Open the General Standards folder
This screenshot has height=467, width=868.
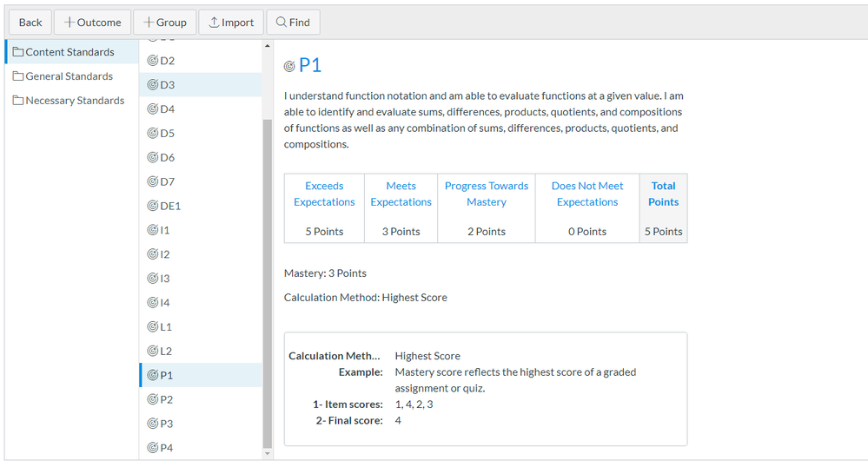69,76
